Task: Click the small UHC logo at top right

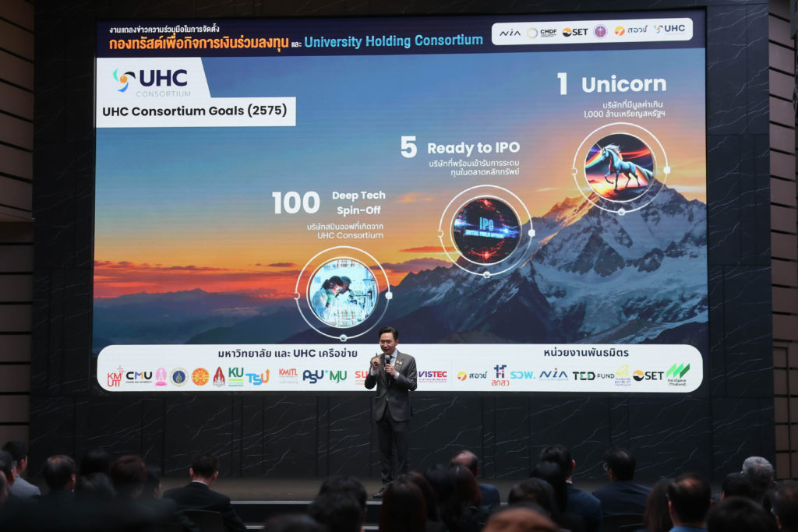Action: tap(669, 29)
